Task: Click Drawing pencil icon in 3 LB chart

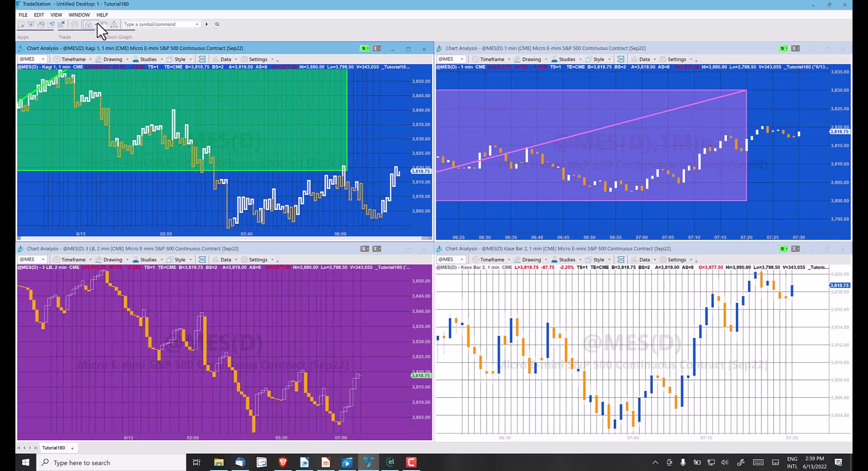Action: pyautogui.click(x=99, y=260)
